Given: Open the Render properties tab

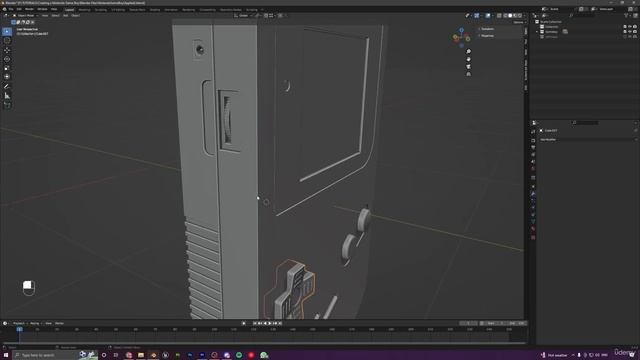Looking at the screenshot, I should coord(533,140).
